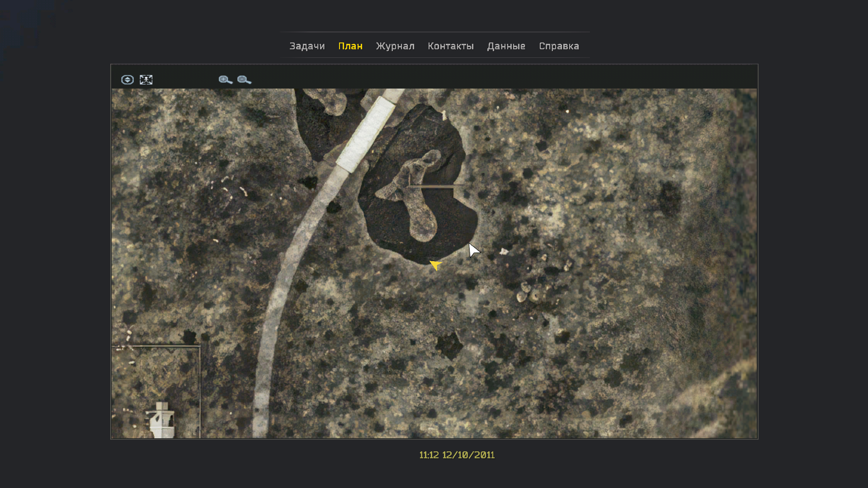868x488 pixels.
Task: Go to the Данные tab
Action: [x=506, y=46]
